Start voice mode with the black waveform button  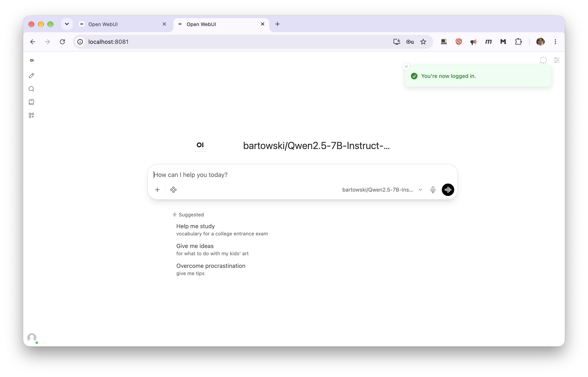point(448,190)
